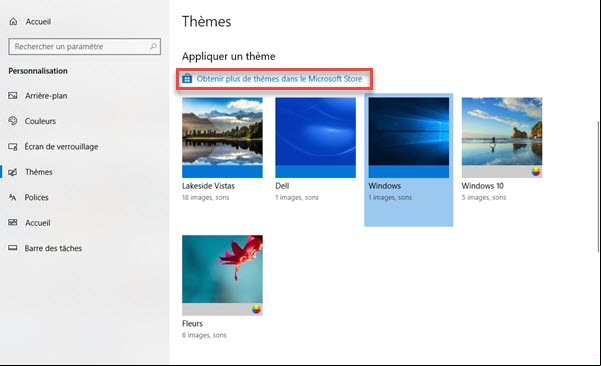Image resolution: width=601 pixels, height=366 pixels.
Task: Open Barre des tâches settings
Action: tap(53, 248)
